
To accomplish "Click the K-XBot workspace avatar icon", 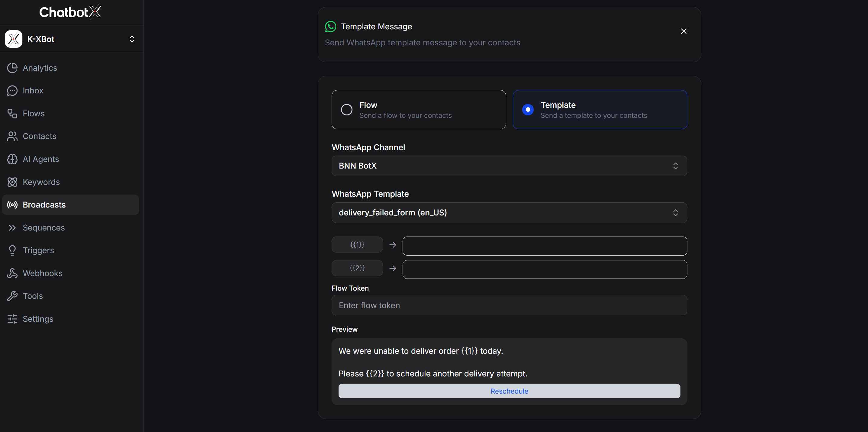I will [14, 39].
